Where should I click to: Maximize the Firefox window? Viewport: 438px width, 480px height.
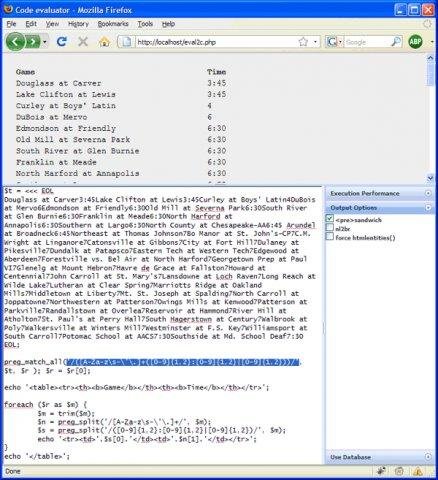click(x=414, y=10)
